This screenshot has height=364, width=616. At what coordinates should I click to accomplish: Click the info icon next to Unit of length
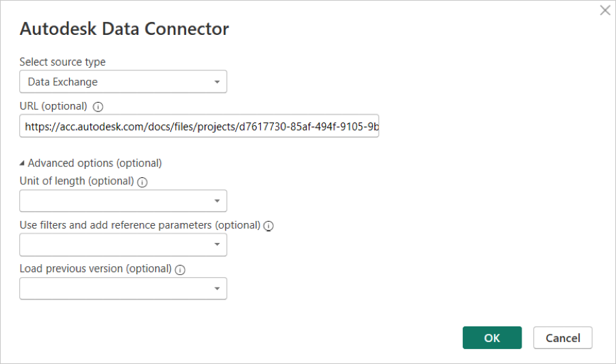[142, 182]
